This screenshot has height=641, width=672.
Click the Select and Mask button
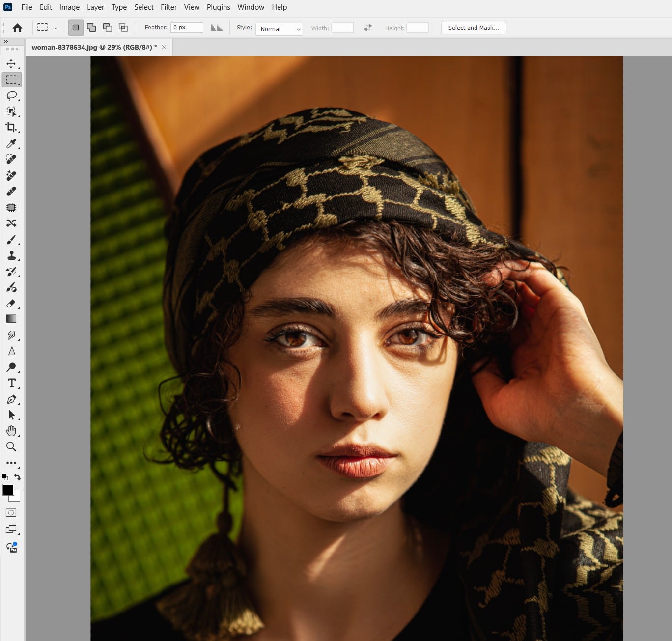(x=473, y=28)
